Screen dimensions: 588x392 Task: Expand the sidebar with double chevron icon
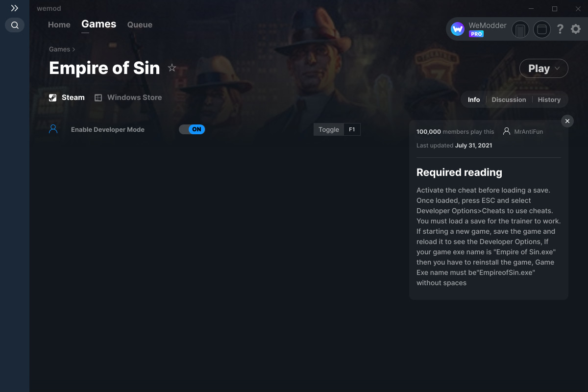click(x=15, y=8)
